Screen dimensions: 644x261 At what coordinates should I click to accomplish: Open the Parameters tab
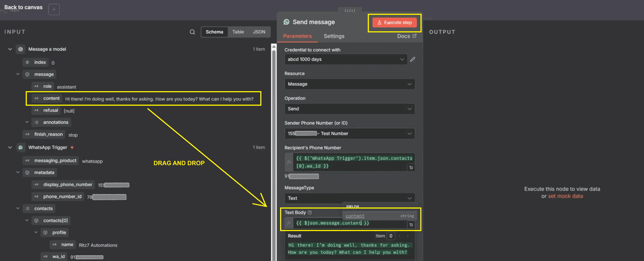click(297, 36)
